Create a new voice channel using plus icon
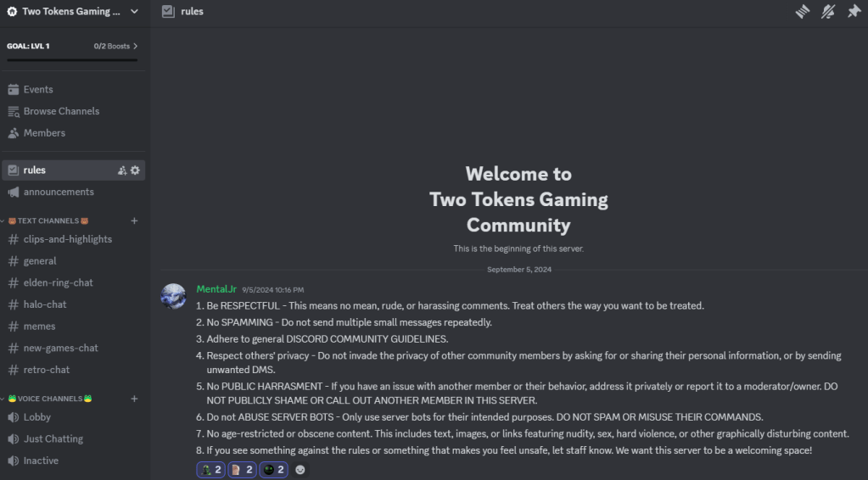Viewport: 868px width, 480px height. pyautogui.click(x=134, y=399)
